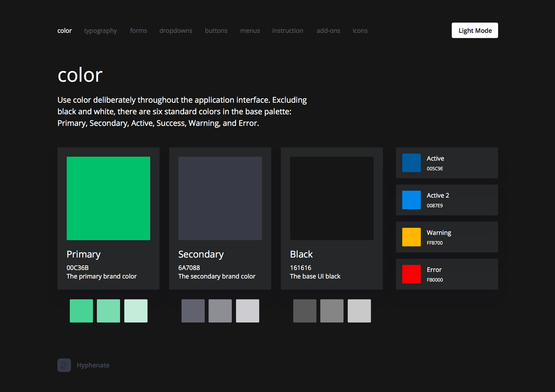Toggle Light Mode button

coord(475,30)
